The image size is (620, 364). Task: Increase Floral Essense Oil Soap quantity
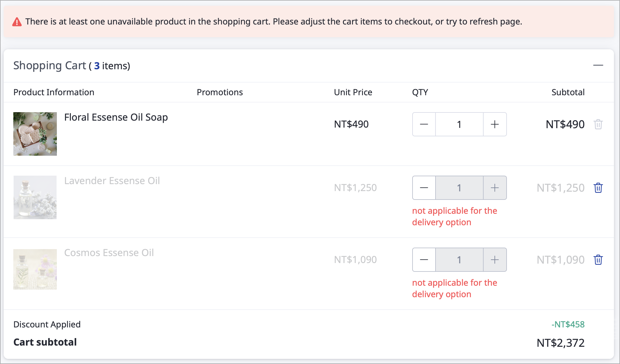[495, 124]
